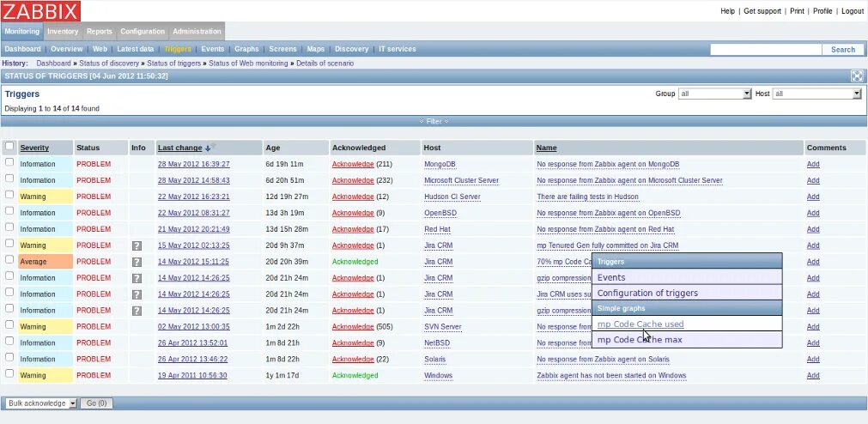Open trigger 'There are failing tests in Hudson'
The width and height of the screenshot is (868, 424).
point(587,197)
